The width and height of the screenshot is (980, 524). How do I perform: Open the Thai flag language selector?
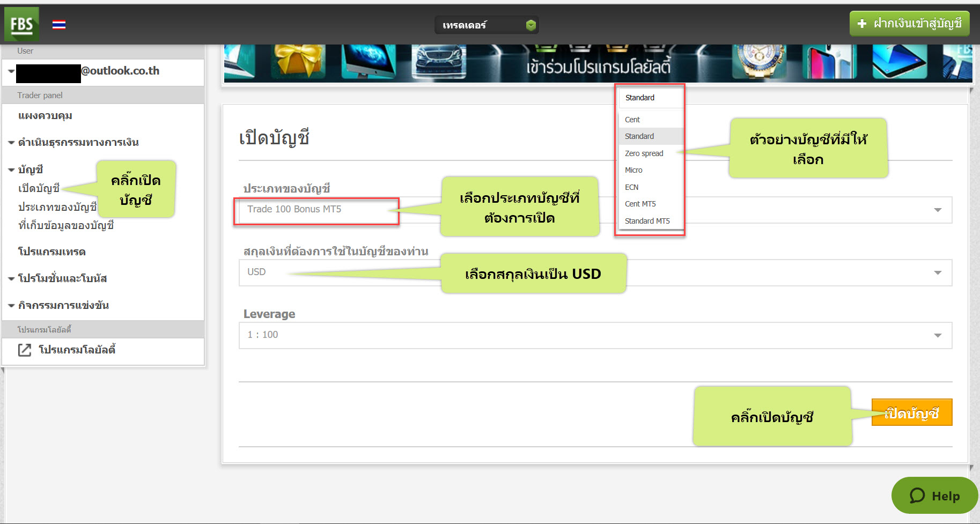59,25
